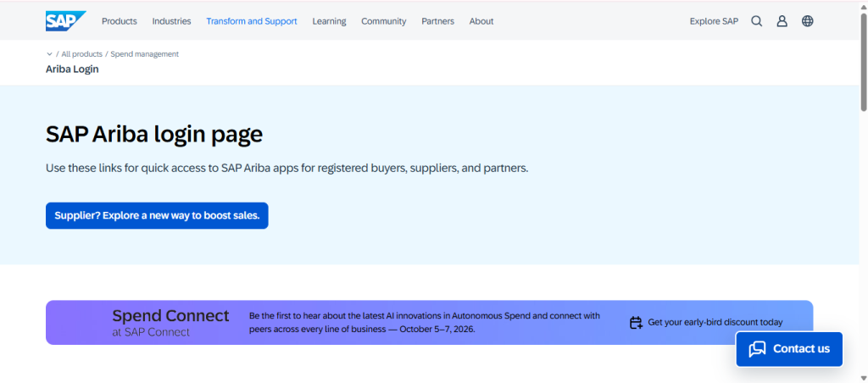Open the user account profile icon
Viewport: 868px width, 383px height.
(782, 21)
